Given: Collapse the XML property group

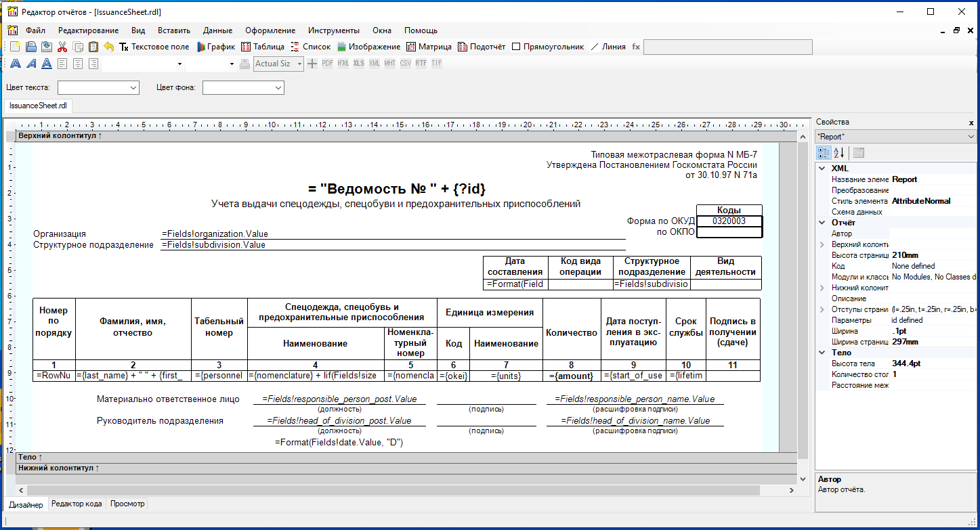Looking at the screenshot, I should click(822, 169).
